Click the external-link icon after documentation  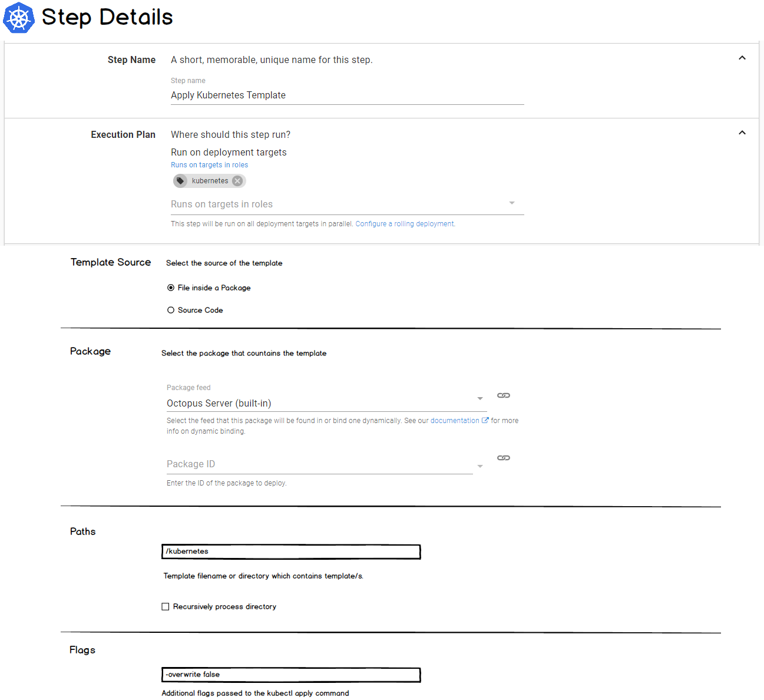pyautogui.click(x=485, y=420)
